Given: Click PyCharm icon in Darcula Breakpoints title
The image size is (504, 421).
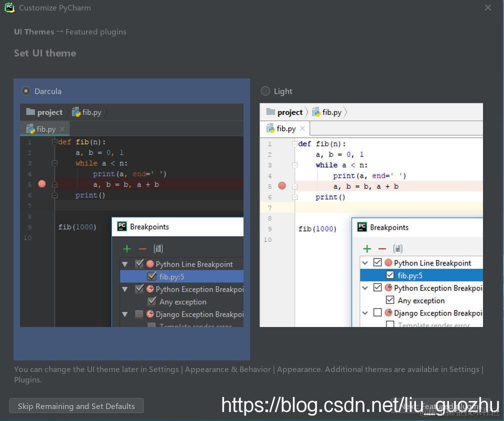Looking at the screenshot, I should [122, 226].
